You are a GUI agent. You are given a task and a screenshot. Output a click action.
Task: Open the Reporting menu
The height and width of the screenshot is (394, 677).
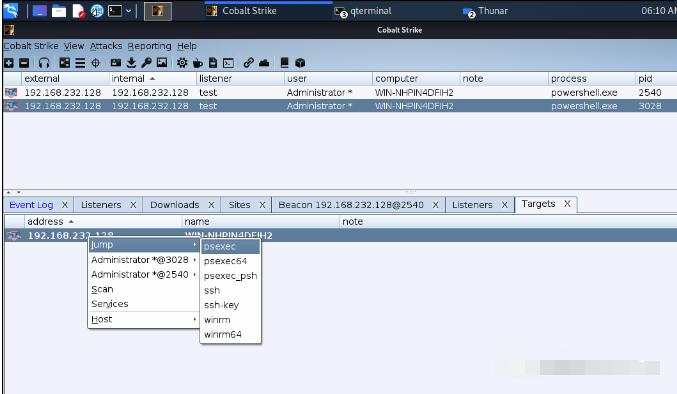coord(149,46)
